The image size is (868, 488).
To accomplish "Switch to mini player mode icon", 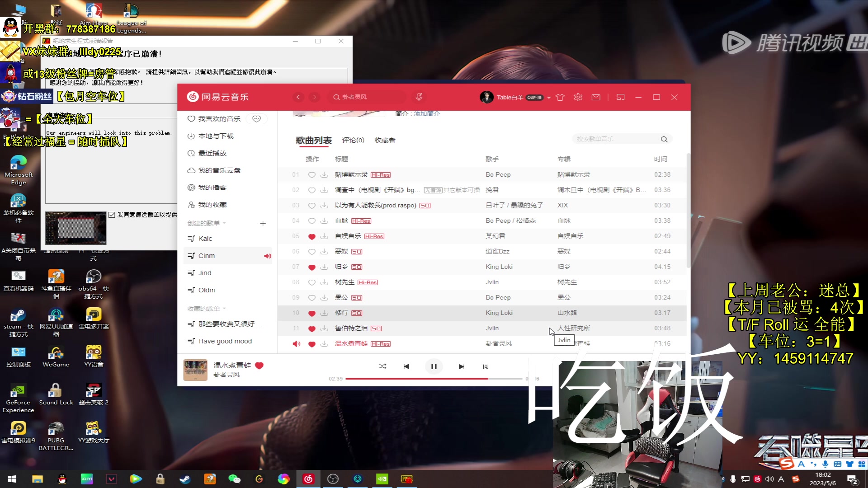I will click(x=621, y=97).
